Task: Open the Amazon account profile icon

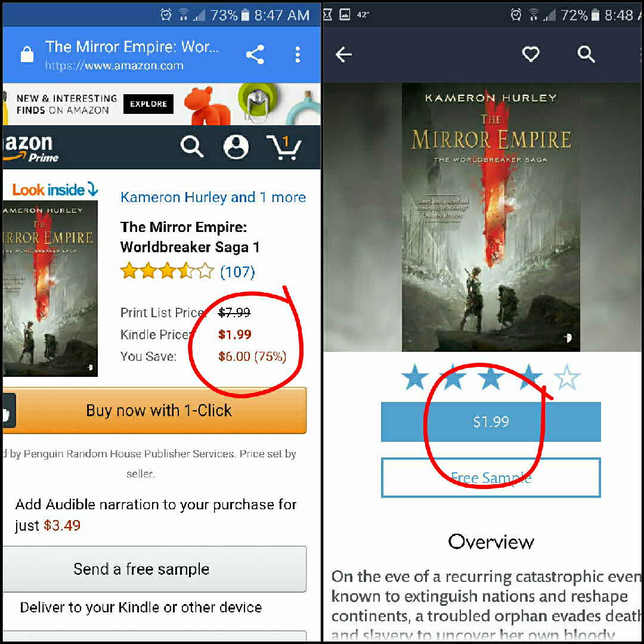Action: pos(236,147)
